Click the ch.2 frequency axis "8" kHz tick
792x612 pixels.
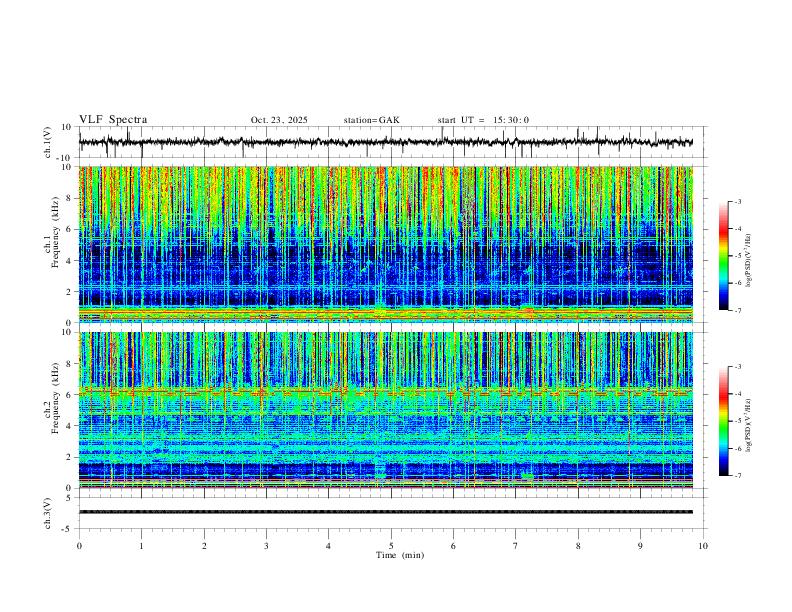pos(70,364)
